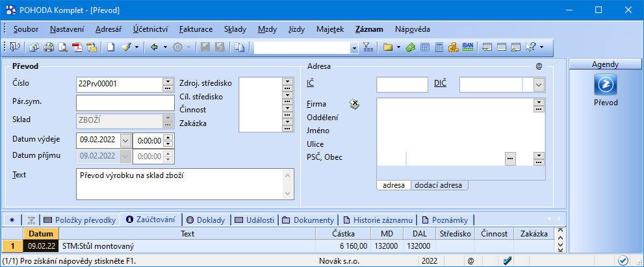Image resolution: width=644 pixels, height=267 pixels.
Task: Click the filter funnel icon after search box
Action: [368, 47]
